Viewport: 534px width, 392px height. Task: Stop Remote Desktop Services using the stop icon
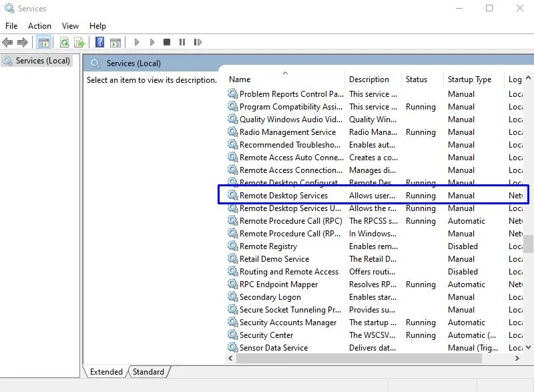168,42
